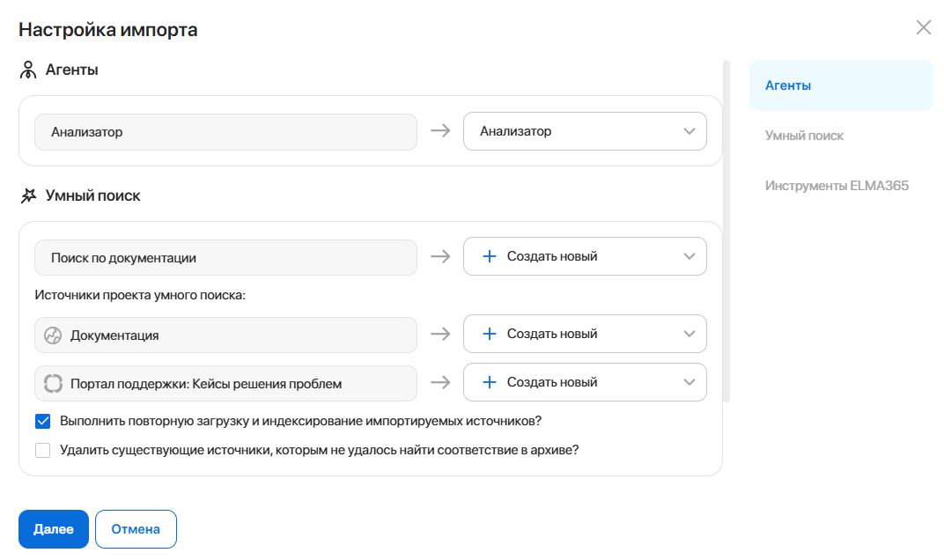Enable Удалить существующие источники checkbox

[x=43, y=451]
